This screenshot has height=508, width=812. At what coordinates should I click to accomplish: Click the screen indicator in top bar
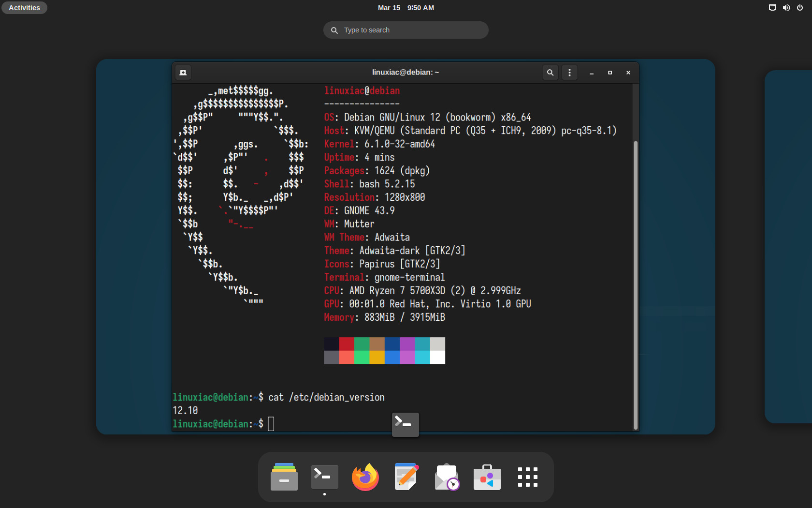point(772,8)
